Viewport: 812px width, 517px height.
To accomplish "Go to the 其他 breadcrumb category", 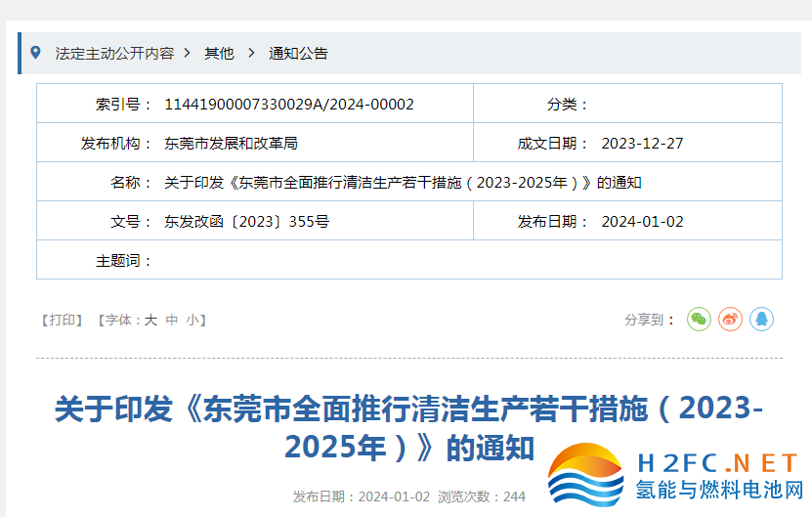I will click(x=219, y=54).
